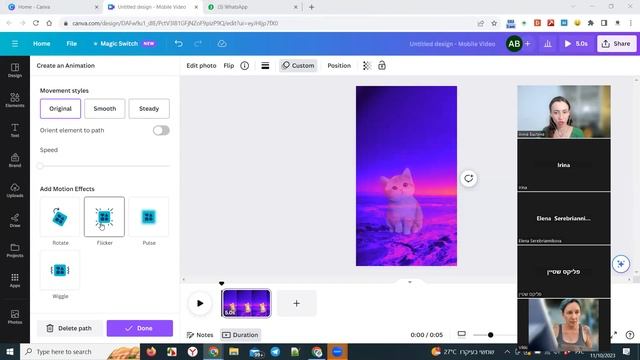Click the Flip button
The height and width of the screenshot is (360, 640).
(229, 66)
